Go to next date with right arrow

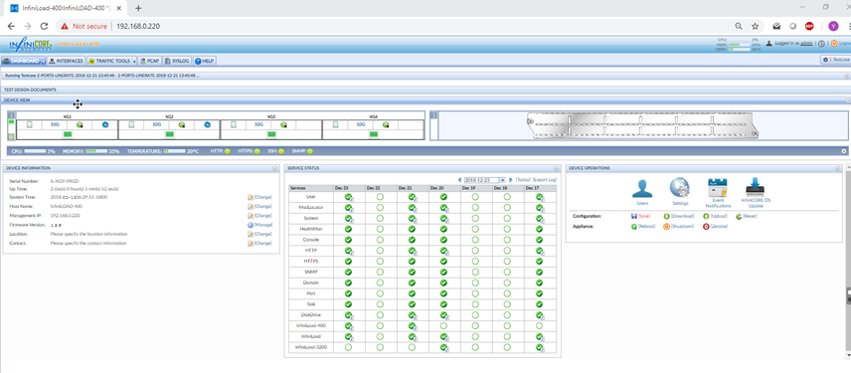511,179
